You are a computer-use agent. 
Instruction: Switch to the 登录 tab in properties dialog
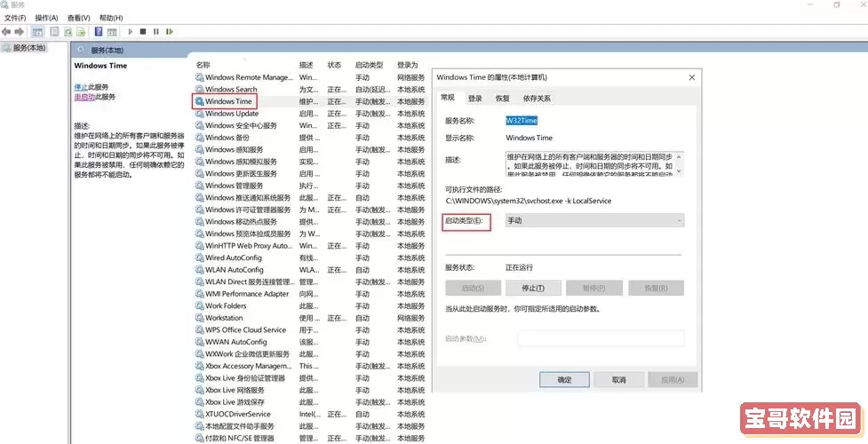[x=474, y=99]
